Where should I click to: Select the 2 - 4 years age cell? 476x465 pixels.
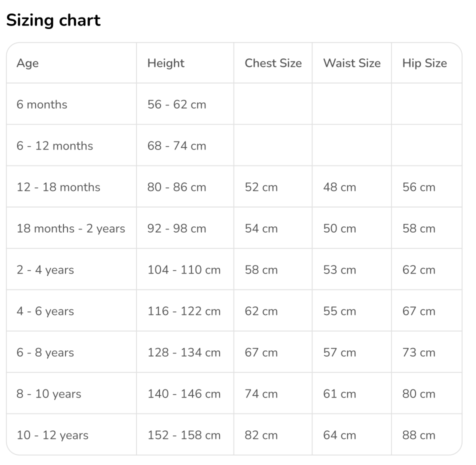click(45, 270)
